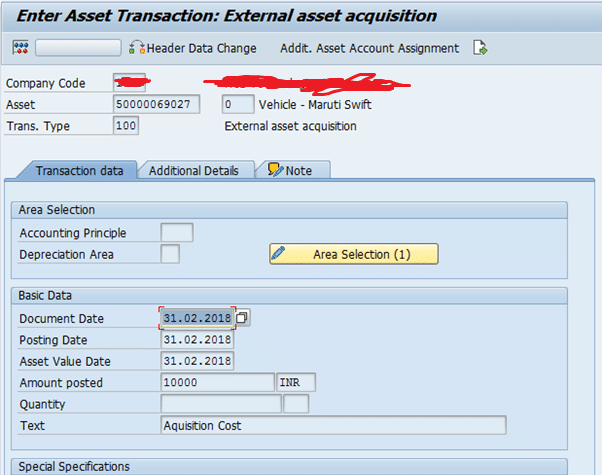Image resolution: width=602 pixels, height=475 pixels.
Task: Click the Note tab speech bubble icon
Action: pyautogui.click(x=275, y=170)
